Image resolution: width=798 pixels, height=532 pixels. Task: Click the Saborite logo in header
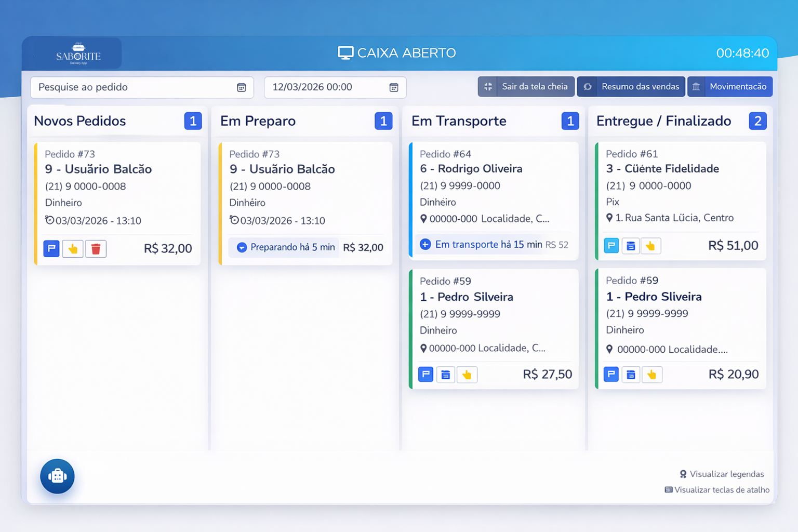point(78,54)
